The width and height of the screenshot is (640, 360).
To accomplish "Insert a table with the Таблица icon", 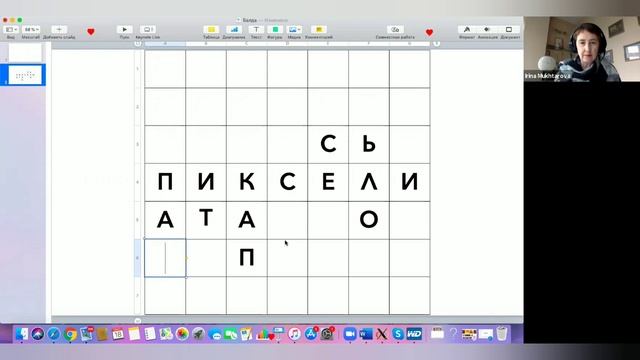I will click(x=211, y=29).
